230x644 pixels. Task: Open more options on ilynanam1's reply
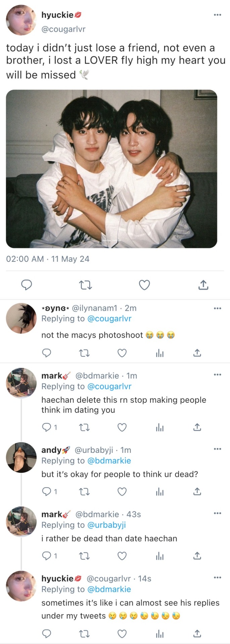(218, 308)
